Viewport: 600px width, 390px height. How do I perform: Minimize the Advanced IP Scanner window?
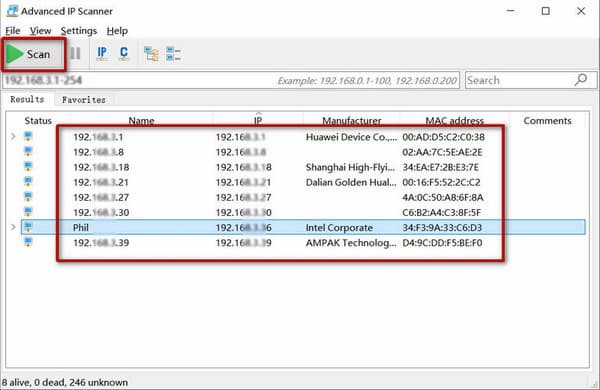pos(510,11)
